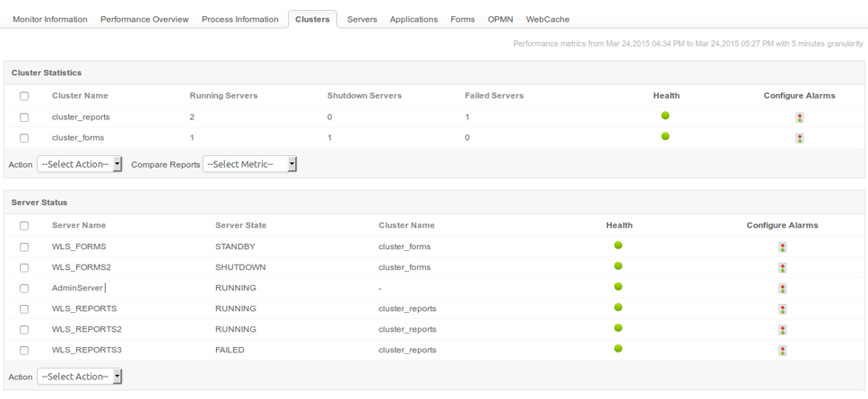
Task: Open alarm configuration for WLS_FORMS server
Action: (782, 247)
